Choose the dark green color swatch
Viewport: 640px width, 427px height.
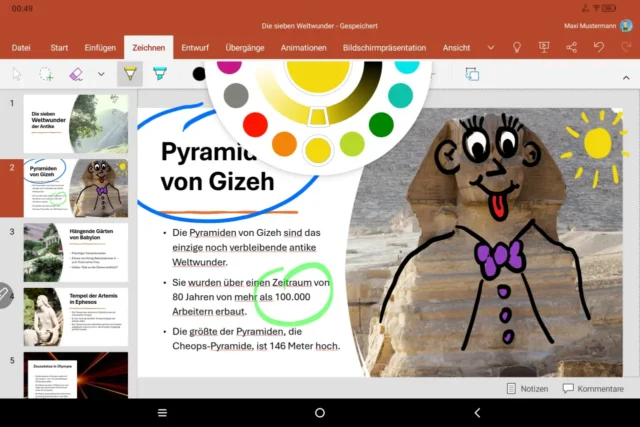381,125
